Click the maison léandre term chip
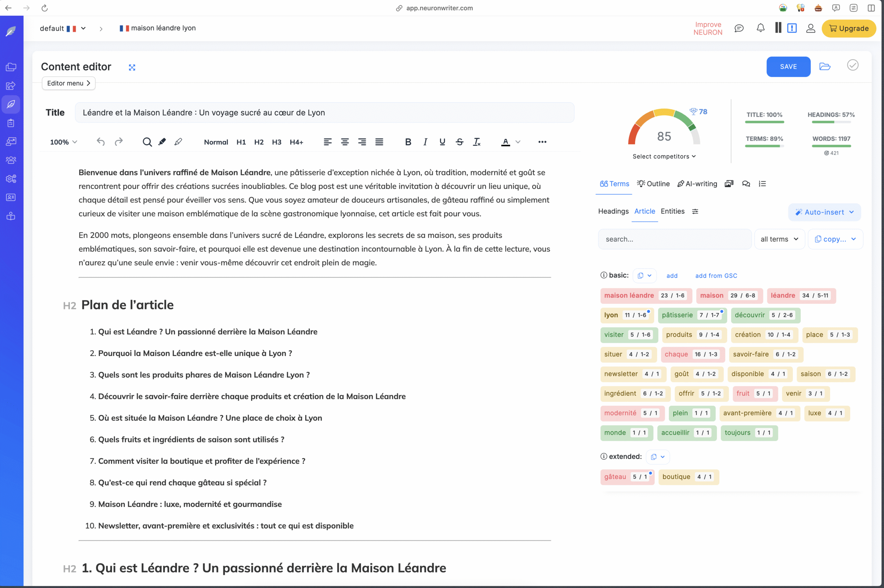Viewport: 884px width, 588px height. pyautogui.click(x=646, y=296)
